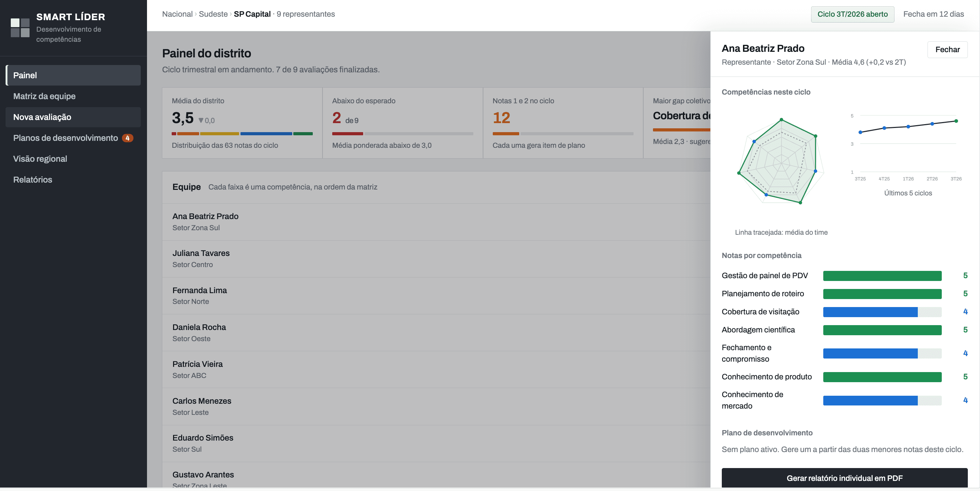Click the Plano de desenvolvimento heading
The width and height of the screenshot is (980, 491).
[x=767, y=433]
